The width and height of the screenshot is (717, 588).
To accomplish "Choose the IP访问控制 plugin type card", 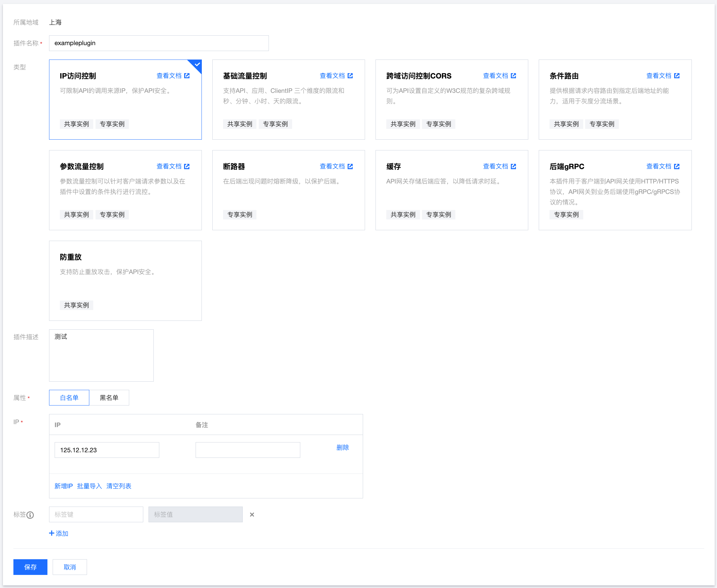I will click(x=125, y=99).
